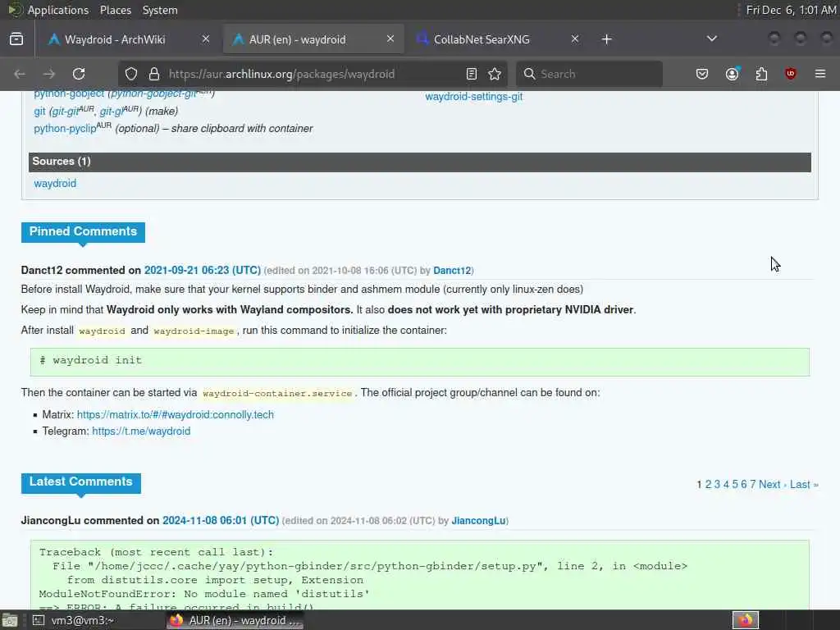Close the CollabNet SearXNG tab
840x630 pixels.
click(x=575, y=39)
